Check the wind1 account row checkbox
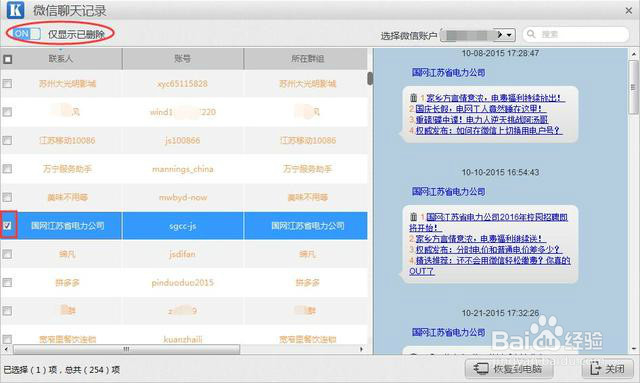The height and width of the screenshot is (383, 640). pos(7,112)
